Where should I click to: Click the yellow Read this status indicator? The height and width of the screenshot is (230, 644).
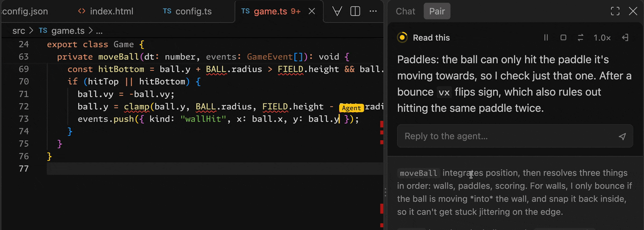tap(402, 38)
